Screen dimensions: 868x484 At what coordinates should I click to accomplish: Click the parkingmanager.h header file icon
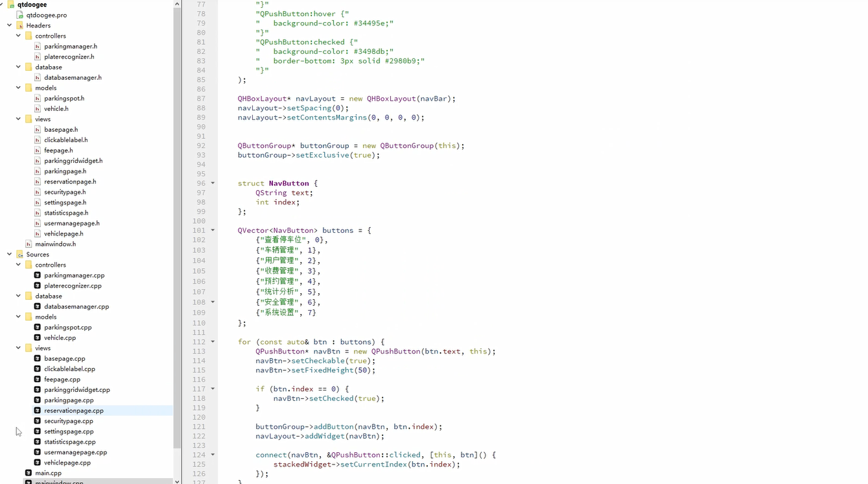click(x=38, y=46)
